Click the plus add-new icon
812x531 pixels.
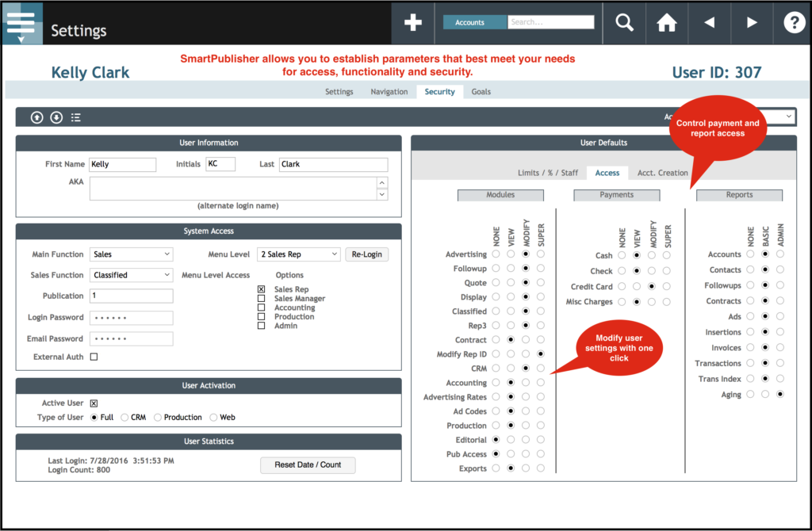click(412, 22)
